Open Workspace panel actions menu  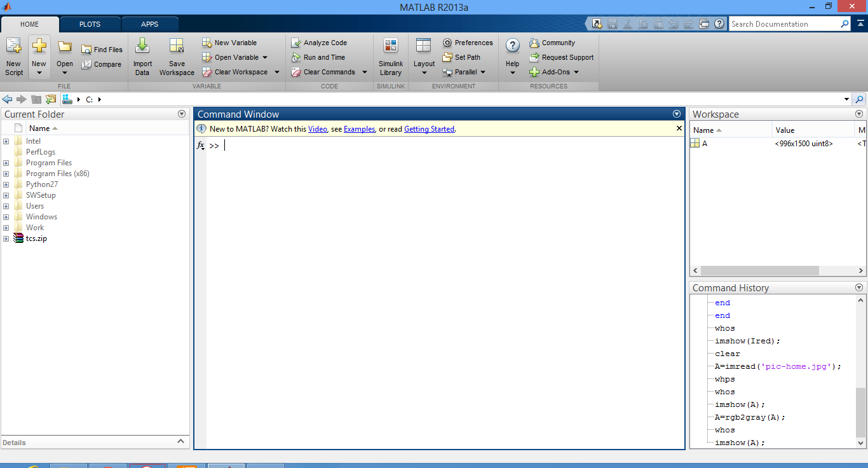859,114
